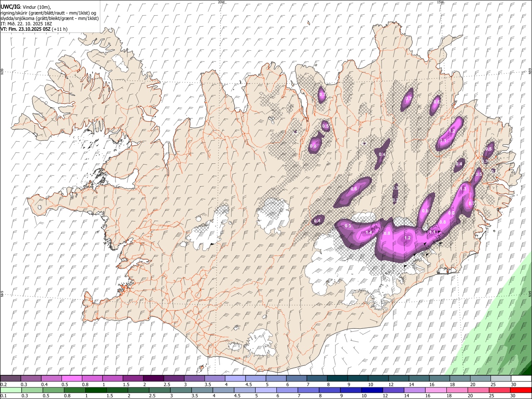Pick the white swatch ending the snow legend
This screenshot has height=399, width=532.
tap(521, 378)
